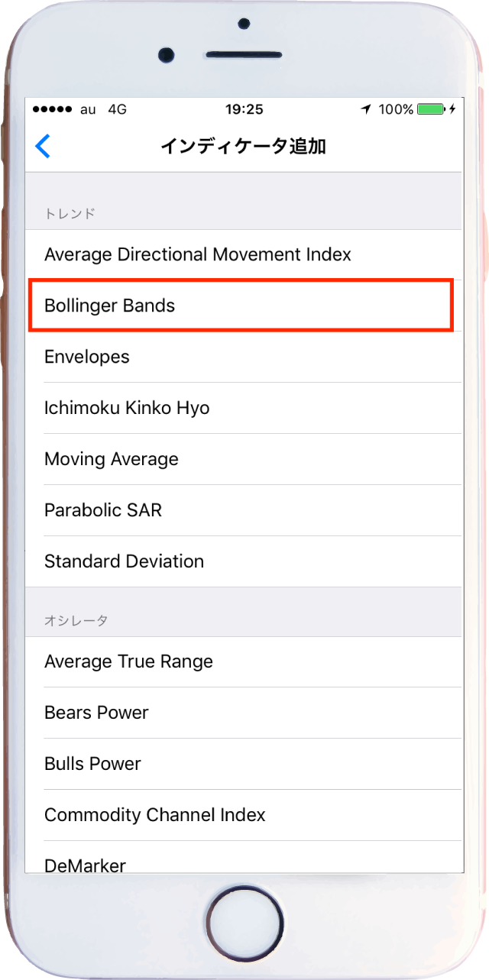Tap the battery icon in status bar
489x980 pixels.
432,109
